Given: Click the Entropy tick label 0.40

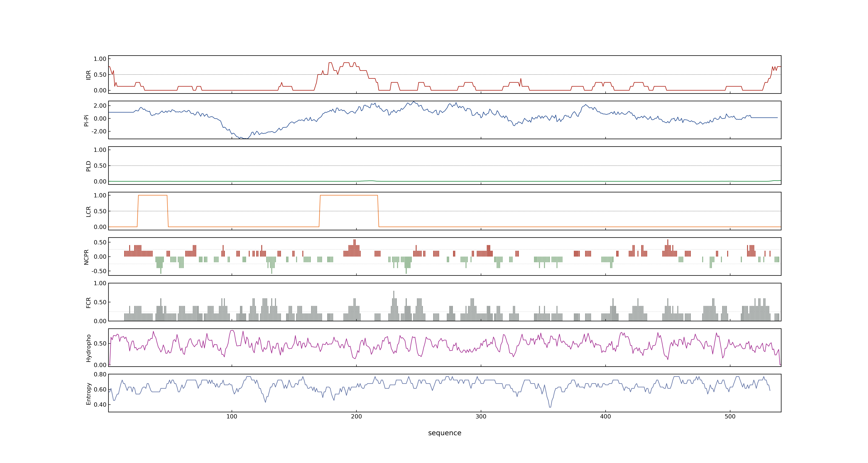Looking at the screenshot, I should [100, 404].
